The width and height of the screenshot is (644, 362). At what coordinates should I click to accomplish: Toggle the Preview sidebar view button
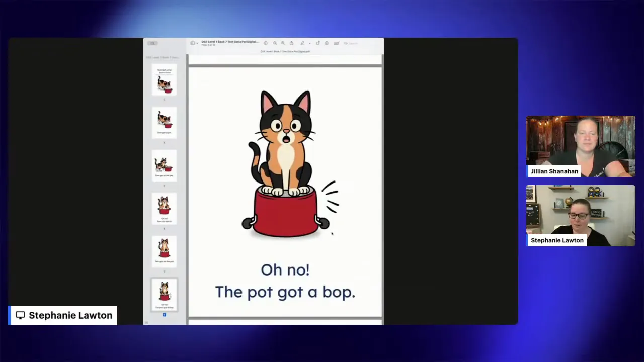pyautogui.click(x=192, y=43)
